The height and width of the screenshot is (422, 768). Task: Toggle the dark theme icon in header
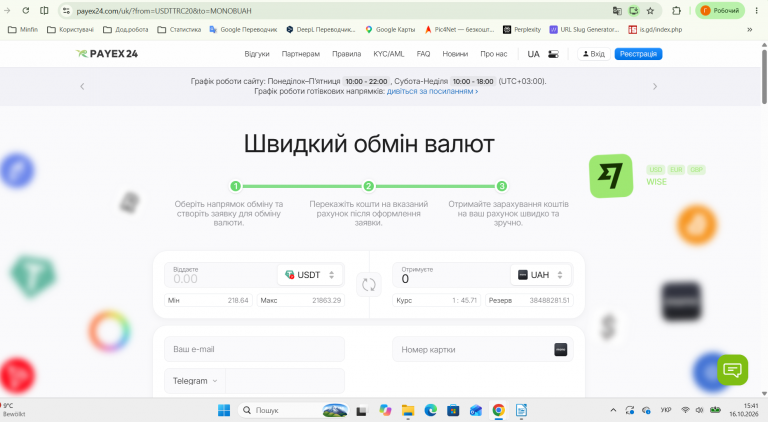[553, 54]
